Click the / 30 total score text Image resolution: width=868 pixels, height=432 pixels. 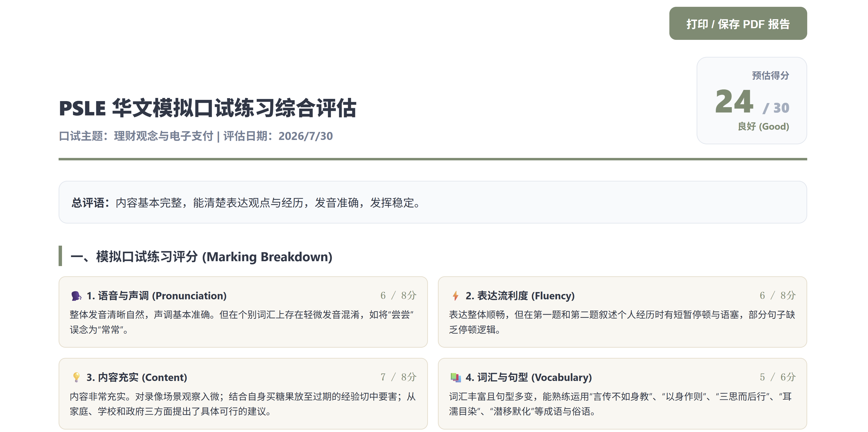pos(776,108)
